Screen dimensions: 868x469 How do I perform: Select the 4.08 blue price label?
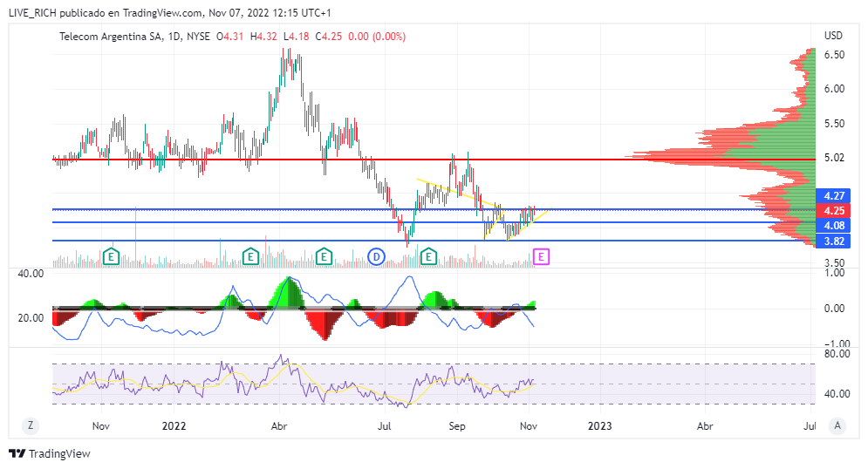[833, 226]
